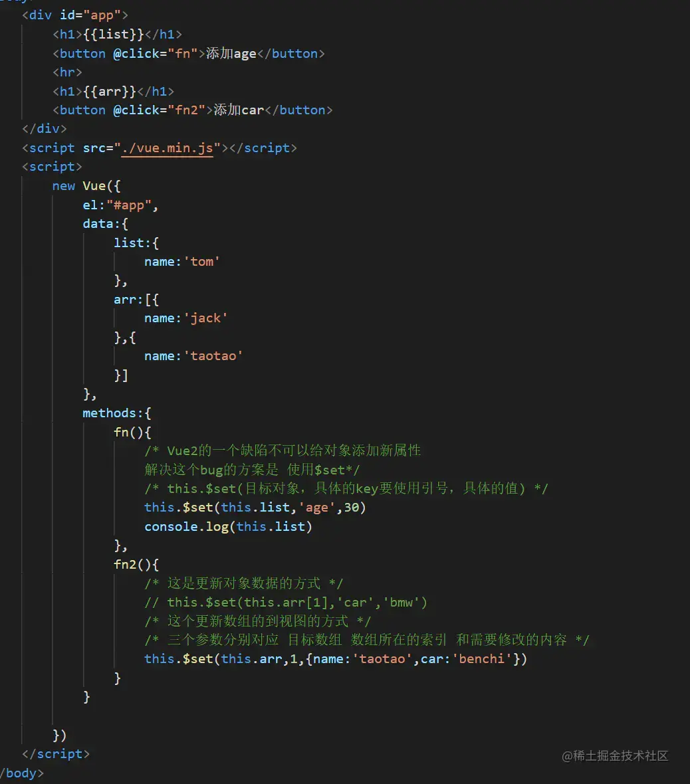Click the fn2(){ method declaration
This screenshot has height=784, width=690.
click(x=136, y=565)
